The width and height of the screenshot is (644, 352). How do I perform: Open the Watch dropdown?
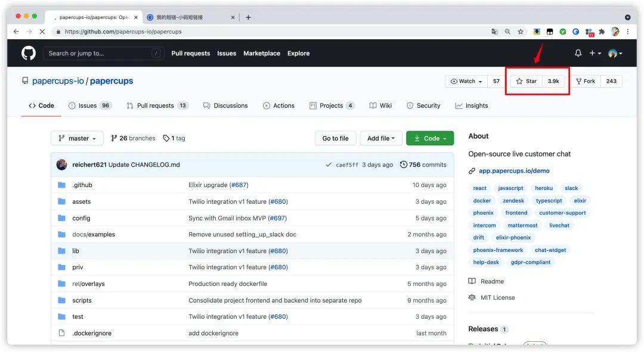[466, 81]
